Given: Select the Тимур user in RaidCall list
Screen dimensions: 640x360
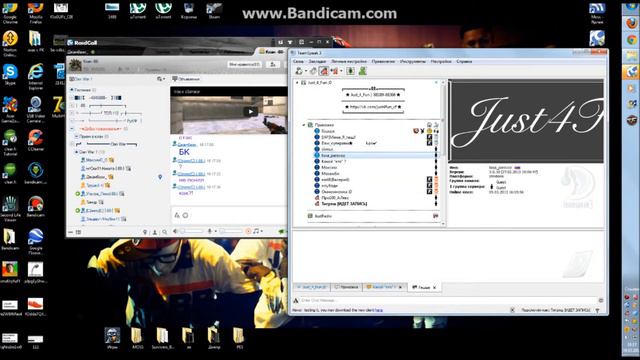Looking at the screenshot, I should (92, 202).
